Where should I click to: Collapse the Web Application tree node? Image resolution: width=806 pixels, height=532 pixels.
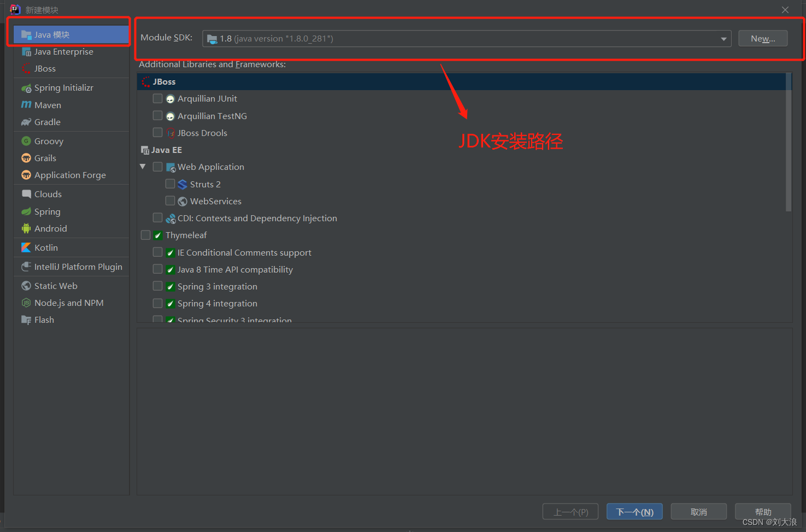coord(143,167)
